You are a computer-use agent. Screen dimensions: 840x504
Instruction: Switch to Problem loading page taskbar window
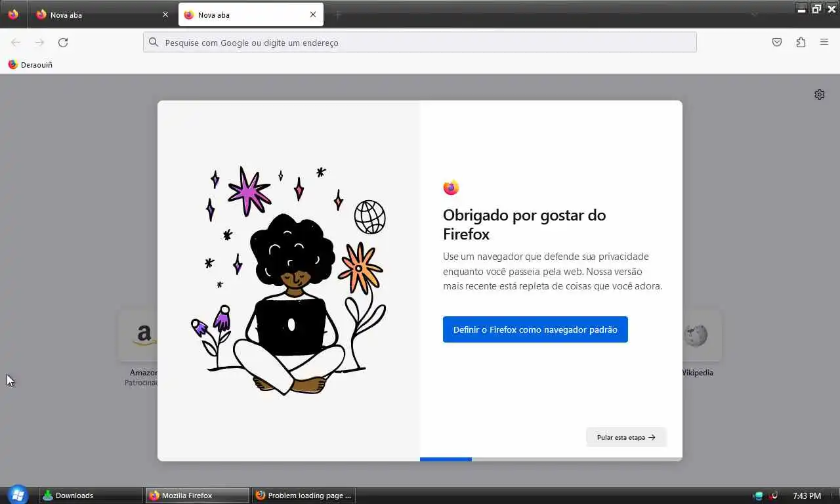coord(304,495)
